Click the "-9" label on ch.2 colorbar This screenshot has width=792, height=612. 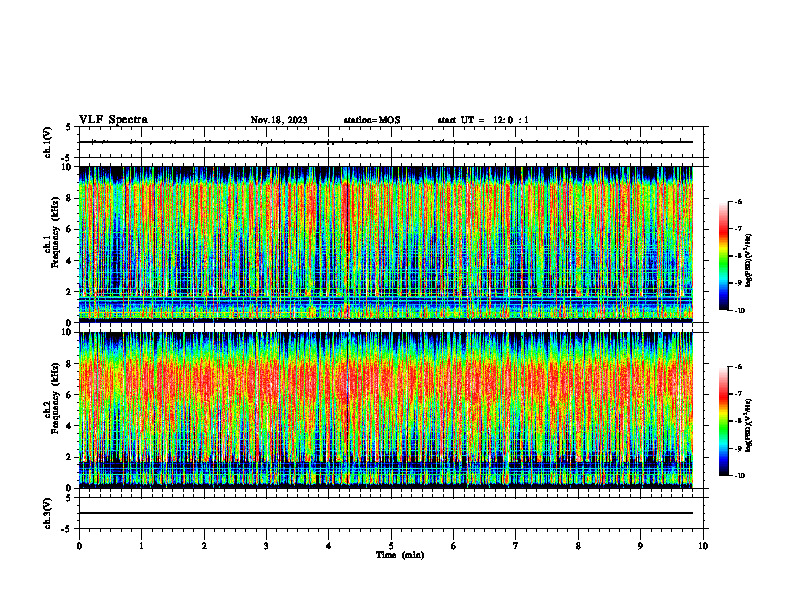[738, 448]
